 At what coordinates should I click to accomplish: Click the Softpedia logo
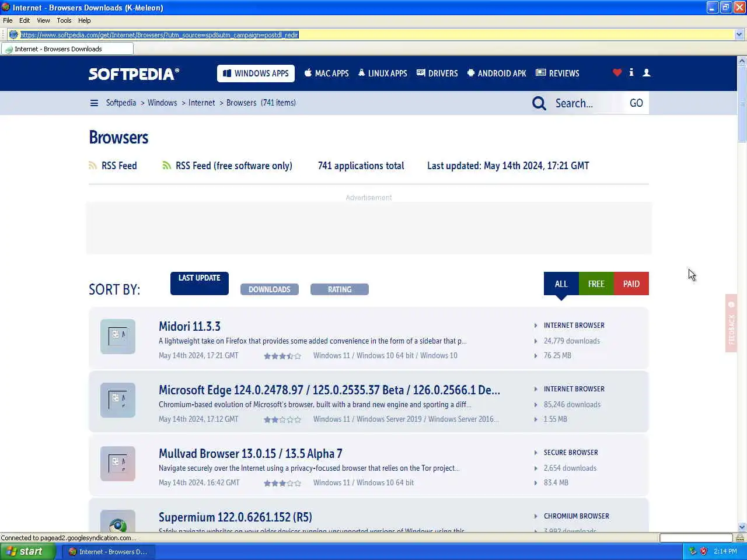point(134,73)
